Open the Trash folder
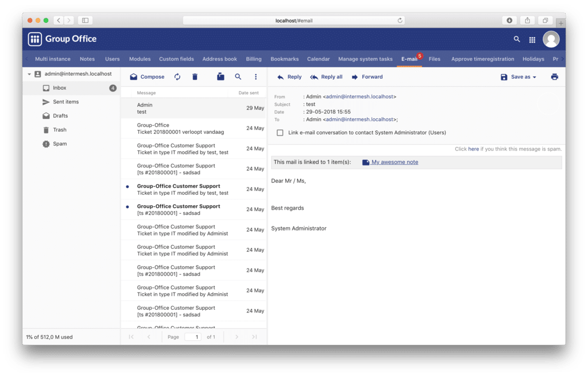588x377 pixels. 71,130
